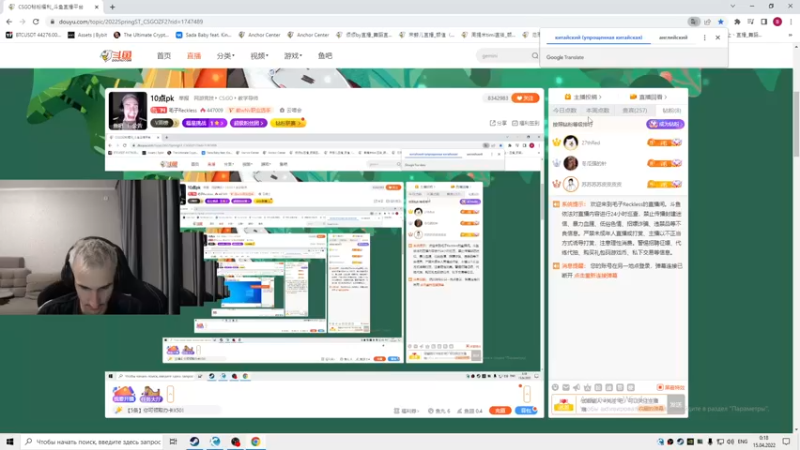Click the purple super fan club button
Viewport: 800px width, 450px height.
coord(248,123)
